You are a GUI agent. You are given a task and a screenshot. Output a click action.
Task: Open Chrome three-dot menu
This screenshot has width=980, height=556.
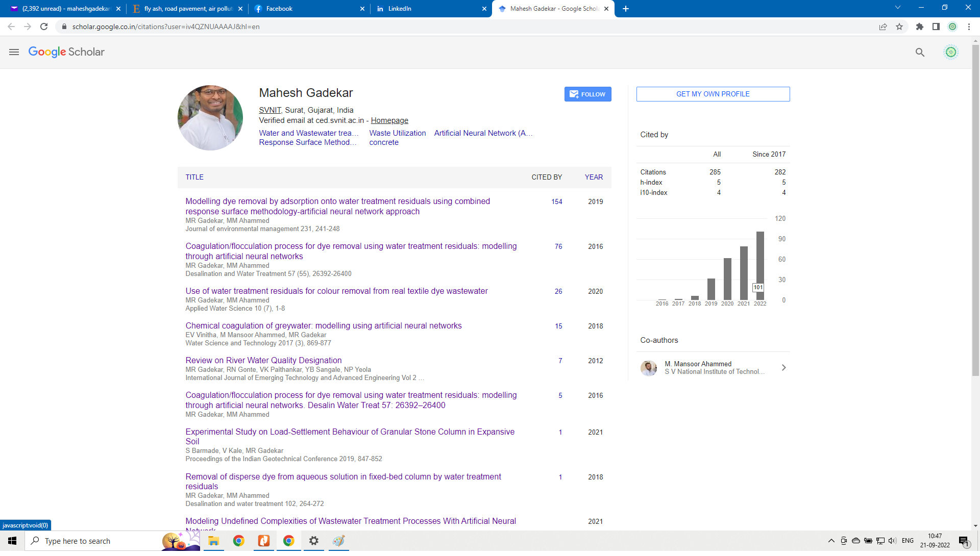[969, 27]
